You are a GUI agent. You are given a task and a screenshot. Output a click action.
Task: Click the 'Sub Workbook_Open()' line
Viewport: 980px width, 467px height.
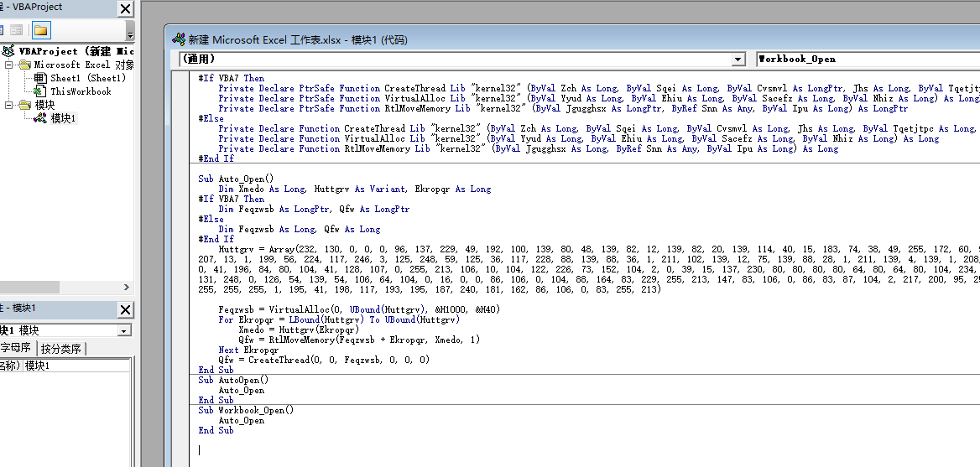tap(246, 410)
